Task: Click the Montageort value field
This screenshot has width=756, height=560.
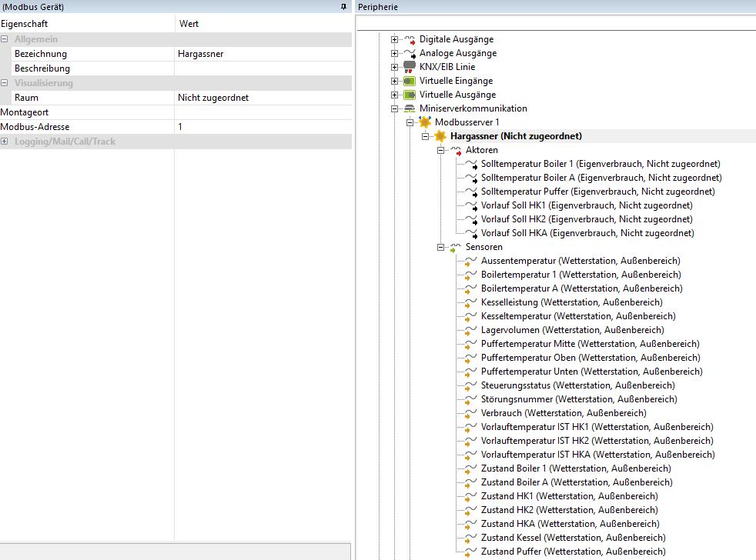Action: click(263, 112)
